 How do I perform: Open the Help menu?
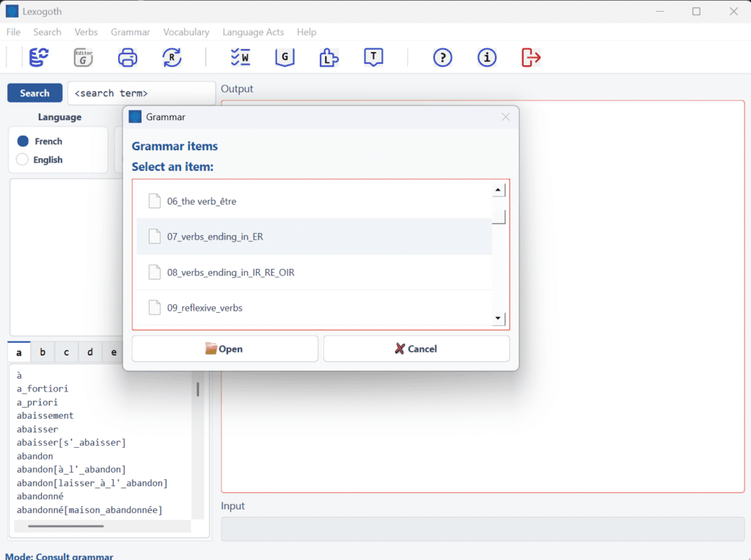point(307,32)
